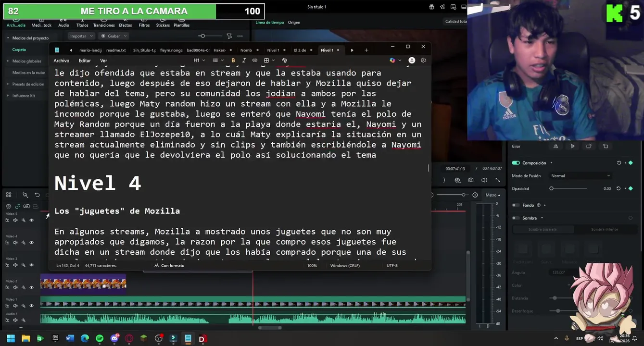Open the Archivo menu in Notepad
This screenshot has height=346, width=644.
pos(62,61)
